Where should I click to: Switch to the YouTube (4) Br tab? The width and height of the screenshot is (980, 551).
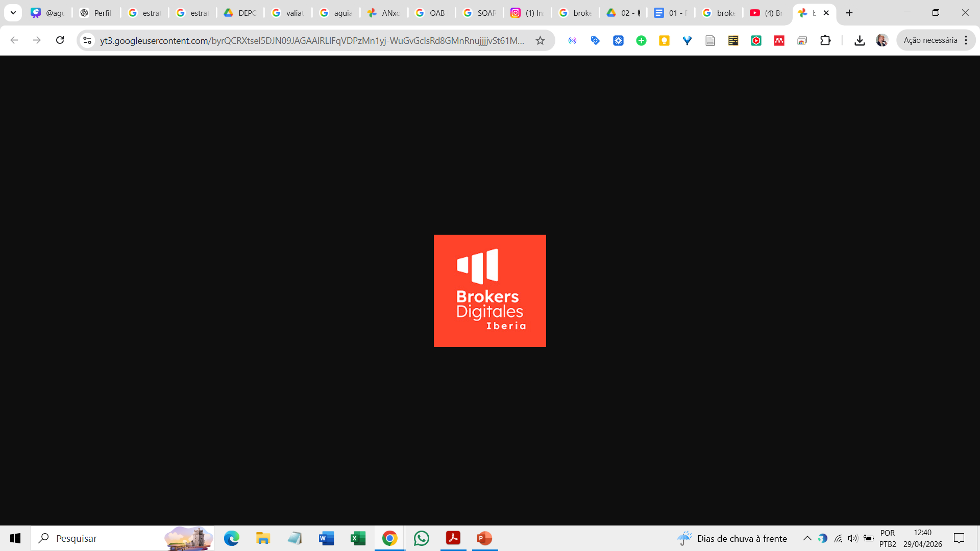pyautogui.click(x=767, y=13)
